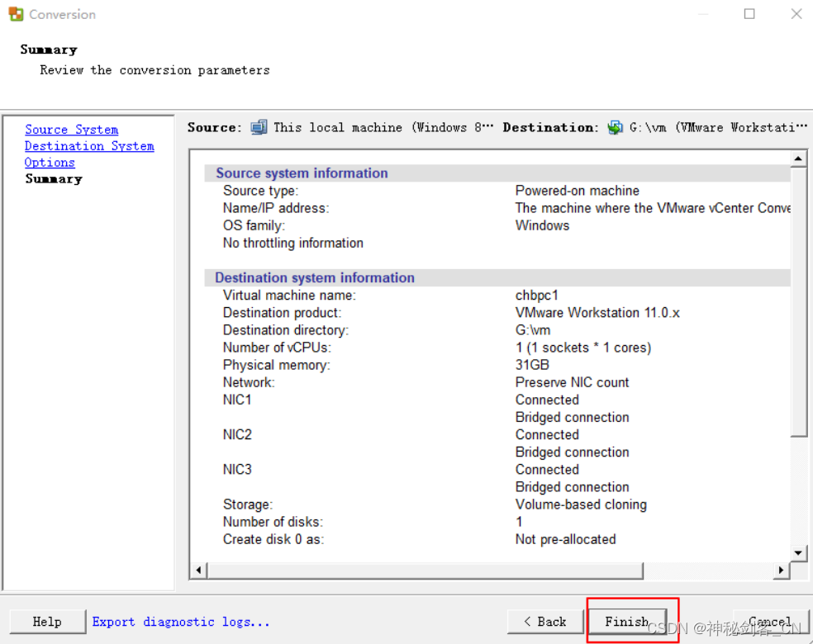
Task: Click the horizontal scroll left arrow
Action: [x=198, y=571]
